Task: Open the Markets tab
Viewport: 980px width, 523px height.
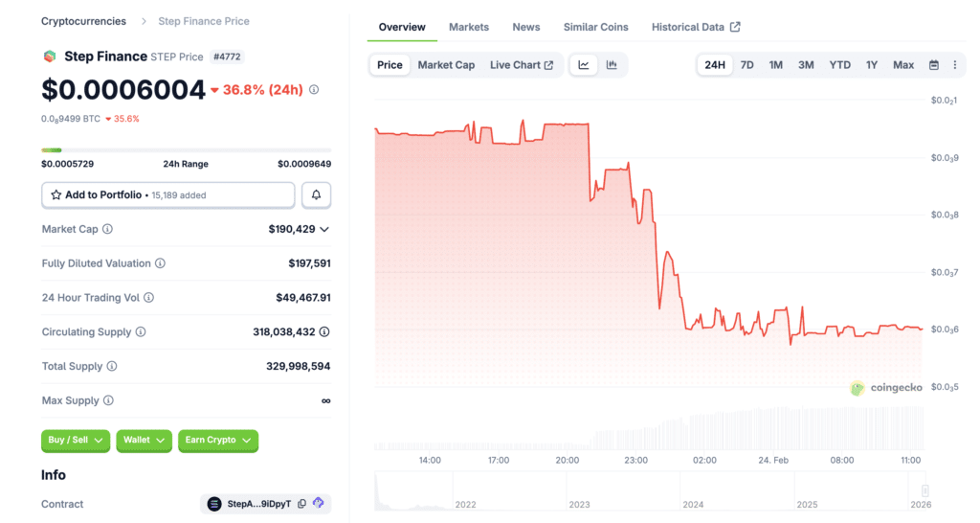Action: click(x=469, y=27)
